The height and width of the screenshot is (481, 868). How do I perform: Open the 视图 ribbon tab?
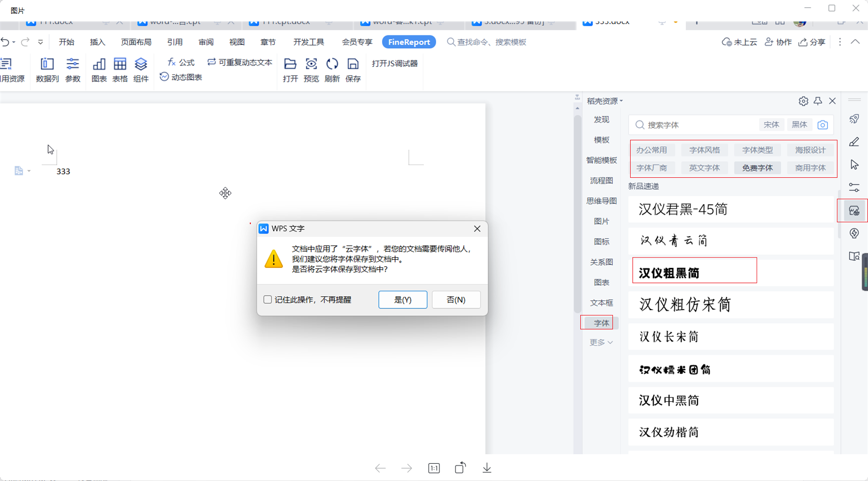[x=237, y=42]
